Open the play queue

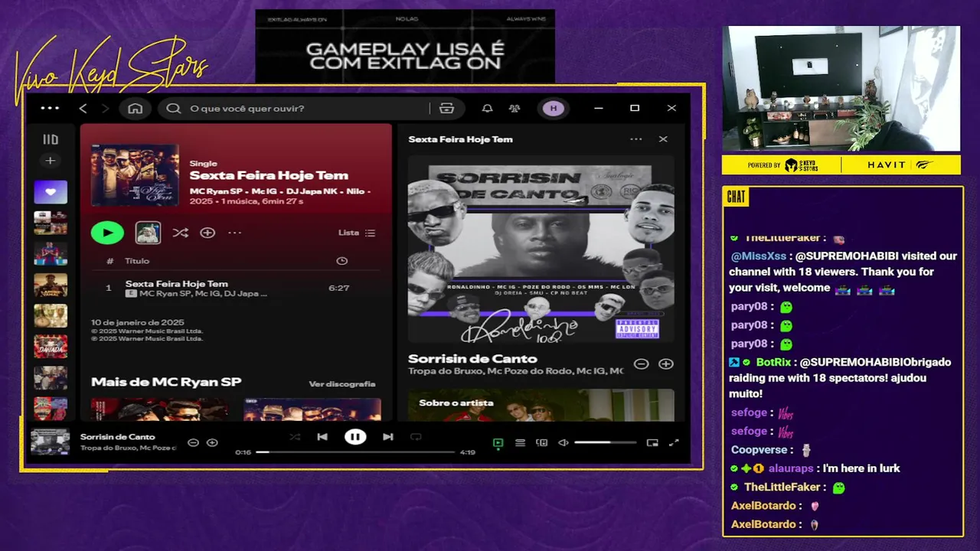(520, 442)
